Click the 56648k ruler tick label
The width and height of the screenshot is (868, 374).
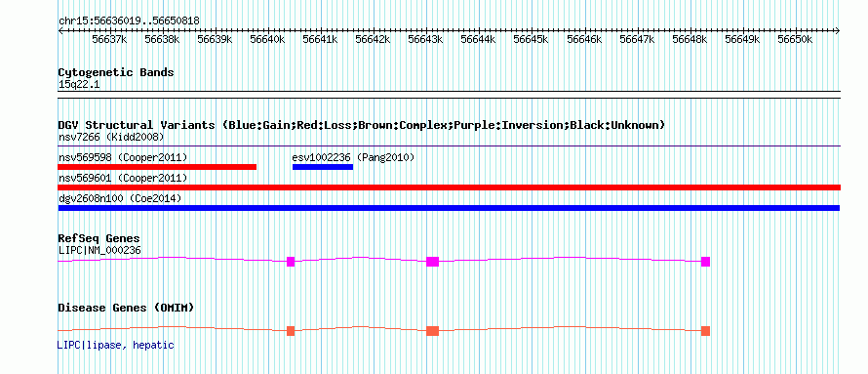tap(690, 40)
